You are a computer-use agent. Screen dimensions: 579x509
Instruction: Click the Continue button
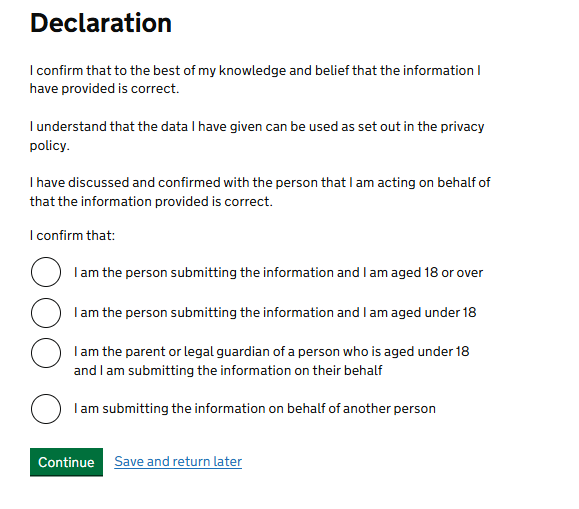pyautogui.click(x=66, y=462)
